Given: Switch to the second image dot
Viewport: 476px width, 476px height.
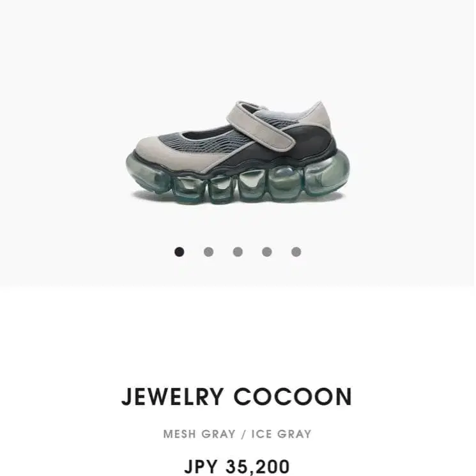Looking at the screenshot, I should point(208,252).
